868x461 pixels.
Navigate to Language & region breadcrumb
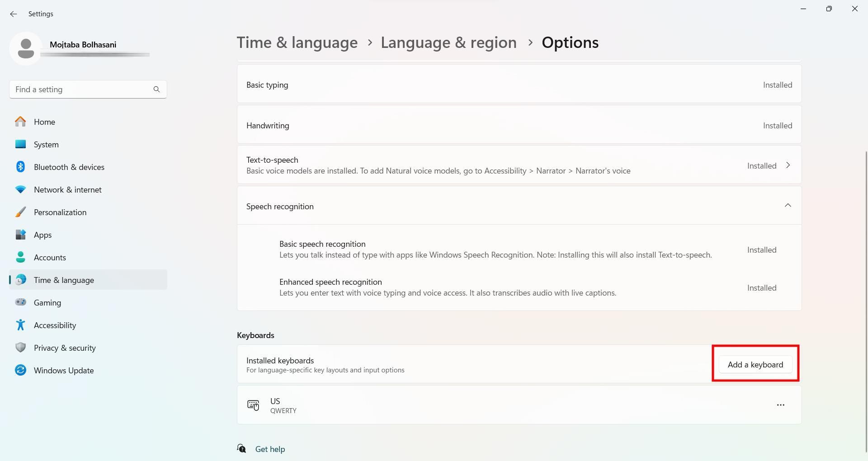coord(448,42)
